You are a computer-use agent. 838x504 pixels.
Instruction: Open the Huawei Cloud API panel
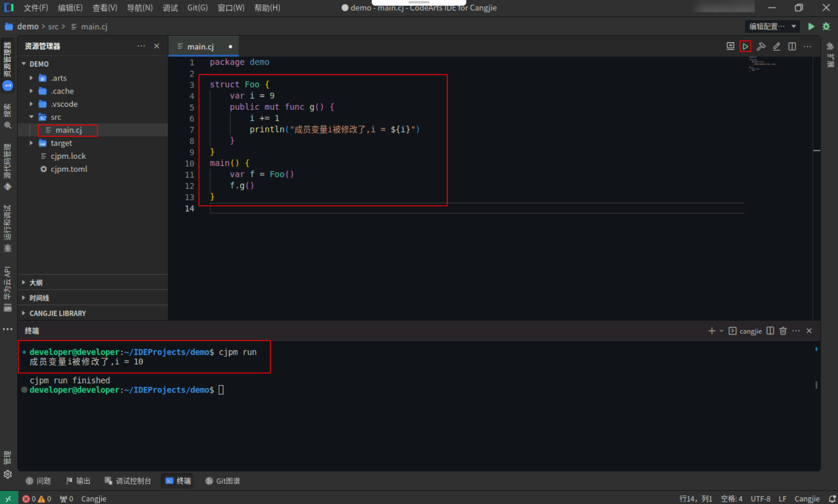point(7,289)
